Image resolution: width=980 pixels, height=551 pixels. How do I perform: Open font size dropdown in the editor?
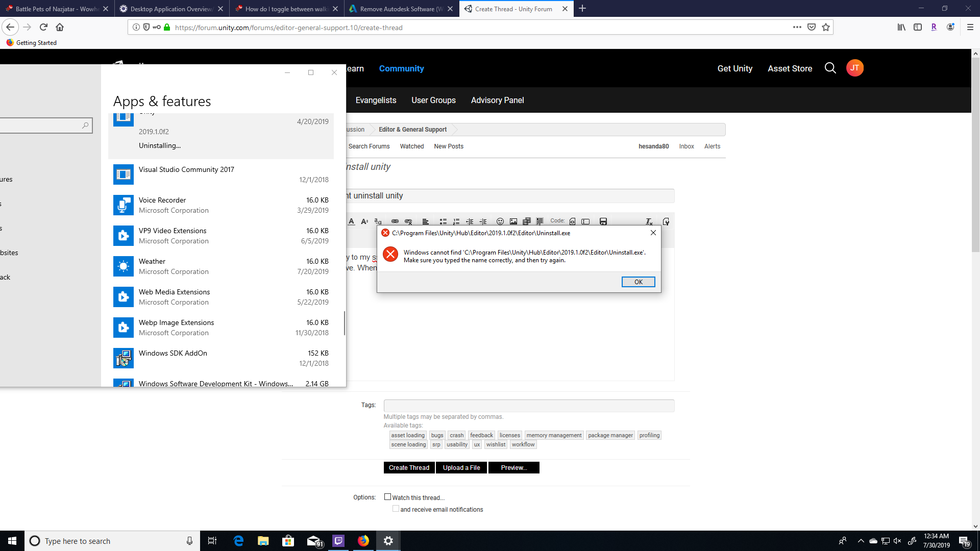(364, 221)
